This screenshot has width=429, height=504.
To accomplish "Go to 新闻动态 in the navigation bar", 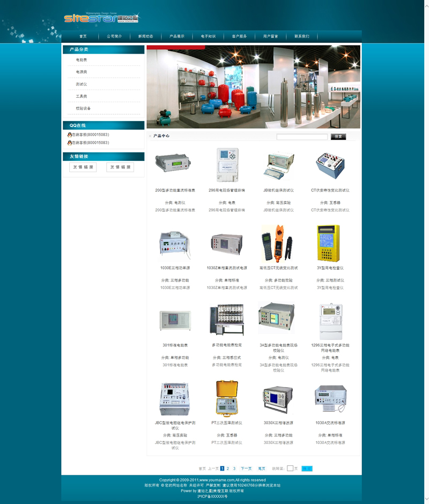I will 145,36.
